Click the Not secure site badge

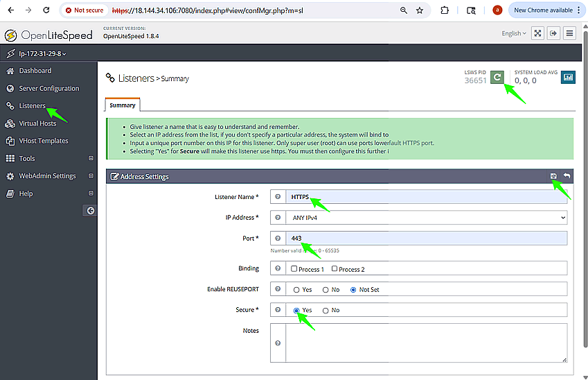click(x=84, y=10)
